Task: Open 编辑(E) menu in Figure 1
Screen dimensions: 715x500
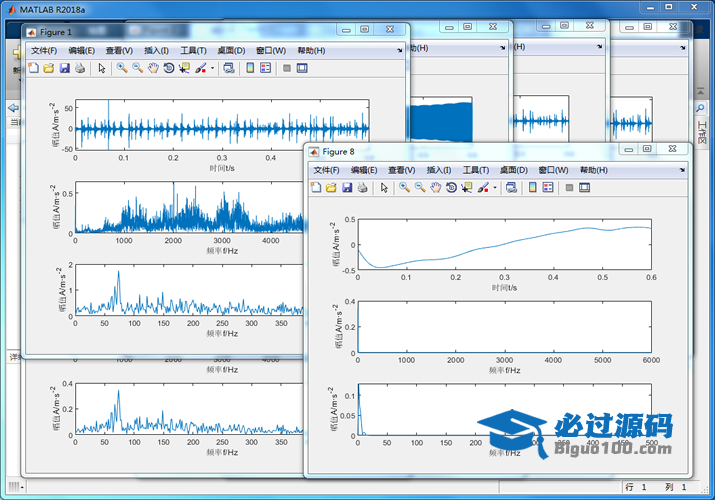Action: click(82, 51)
